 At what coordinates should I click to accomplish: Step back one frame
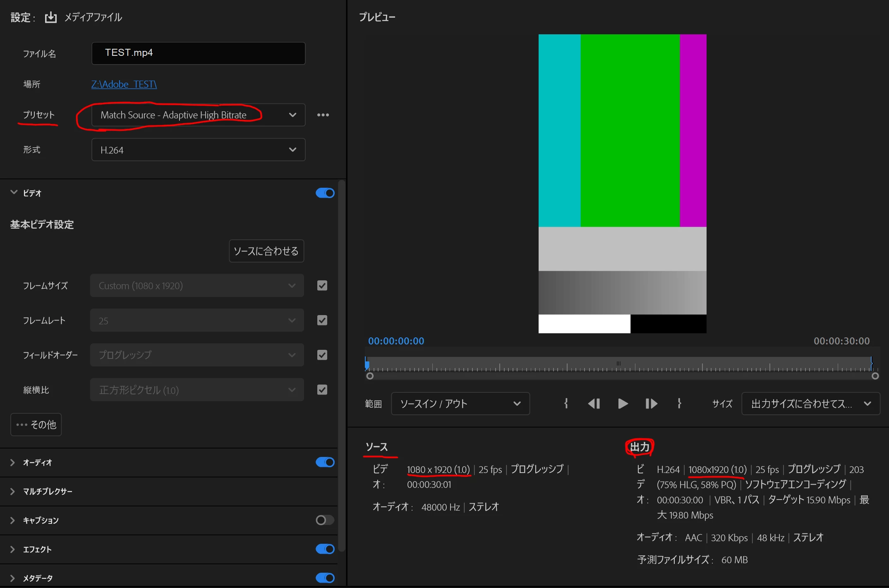point(594,404)
